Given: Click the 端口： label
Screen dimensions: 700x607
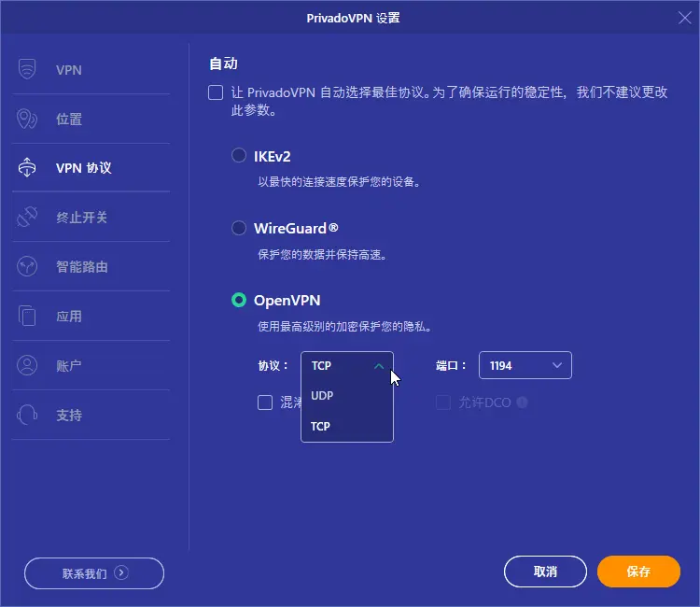Looking at the screenshot, I should [x=451, y=366].
